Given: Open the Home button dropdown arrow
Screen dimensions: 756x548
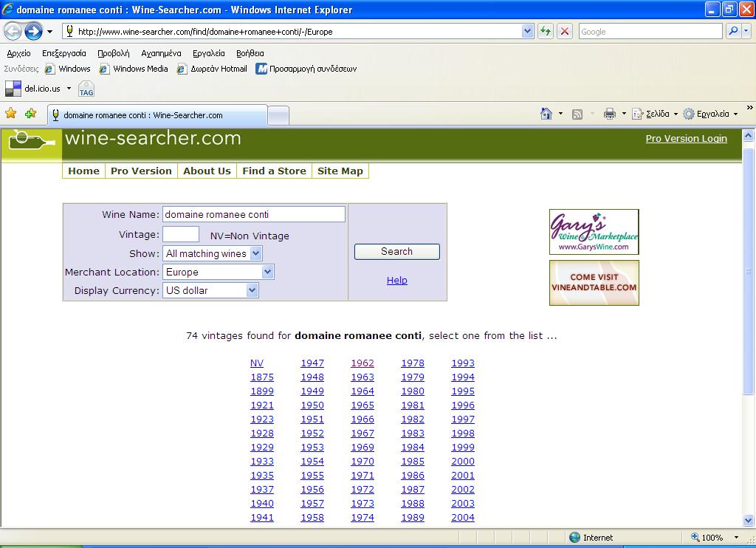Looking at the screenshot, I should click(560, 114).
